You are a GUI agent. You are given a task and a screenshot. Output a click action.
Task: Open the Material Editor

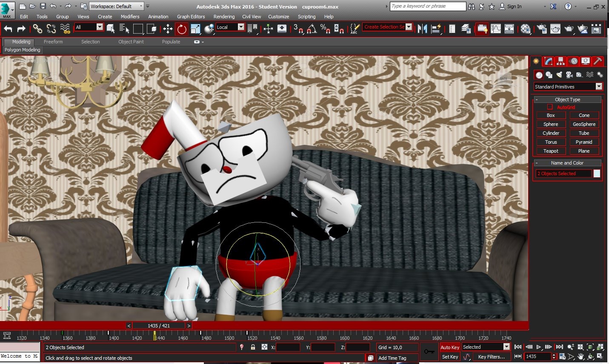(526, 28)
